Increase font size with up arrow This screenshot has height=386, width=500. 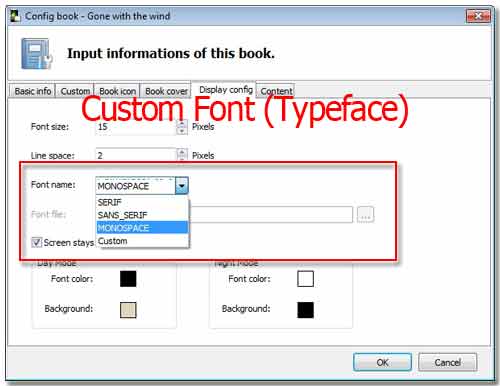[x=182, y=123]
